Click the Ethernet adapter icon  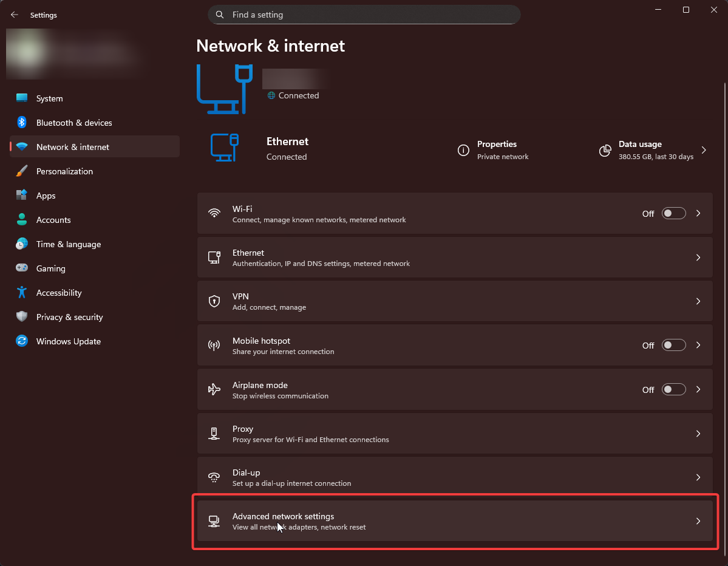click(x=214, y=257)
